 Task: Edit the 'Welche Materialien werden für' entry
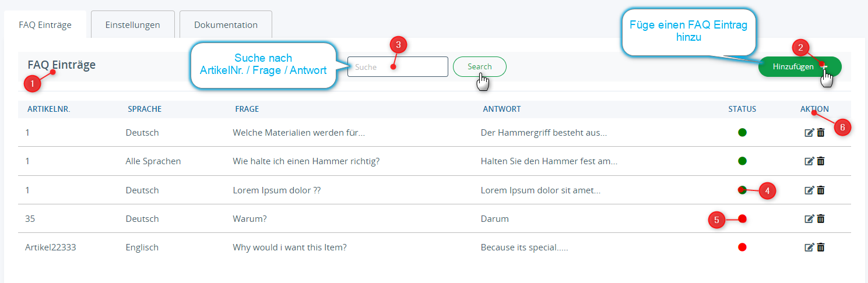click(x=809, y=133)
